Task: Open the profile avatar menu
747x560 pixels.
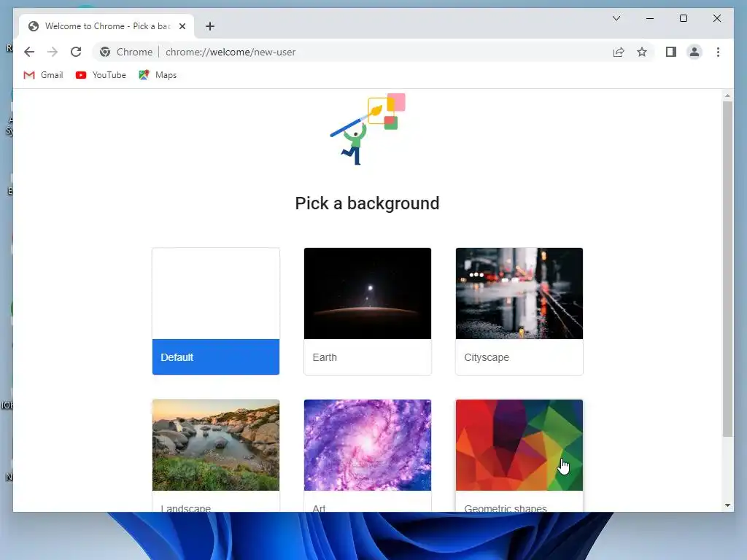Action: pos(694,52)
